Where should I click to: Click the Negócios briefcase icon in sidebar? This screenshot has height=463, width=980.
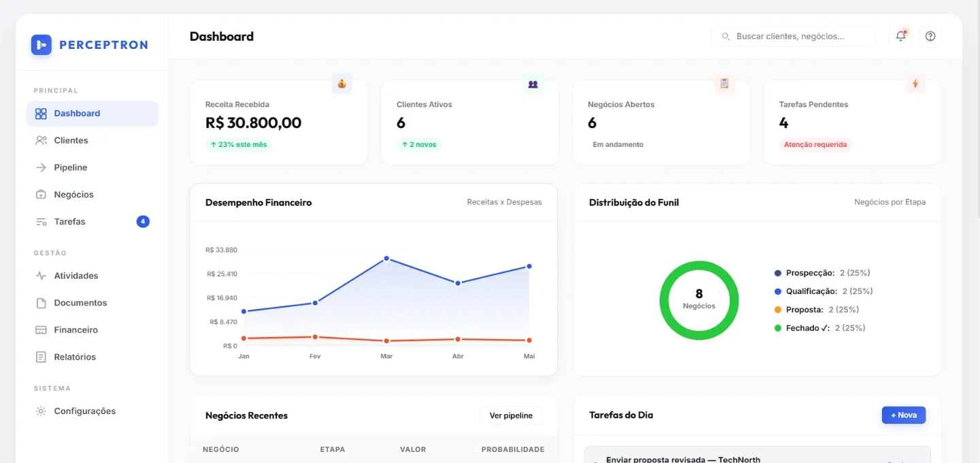pyautogui.click(x=41, y=195)
